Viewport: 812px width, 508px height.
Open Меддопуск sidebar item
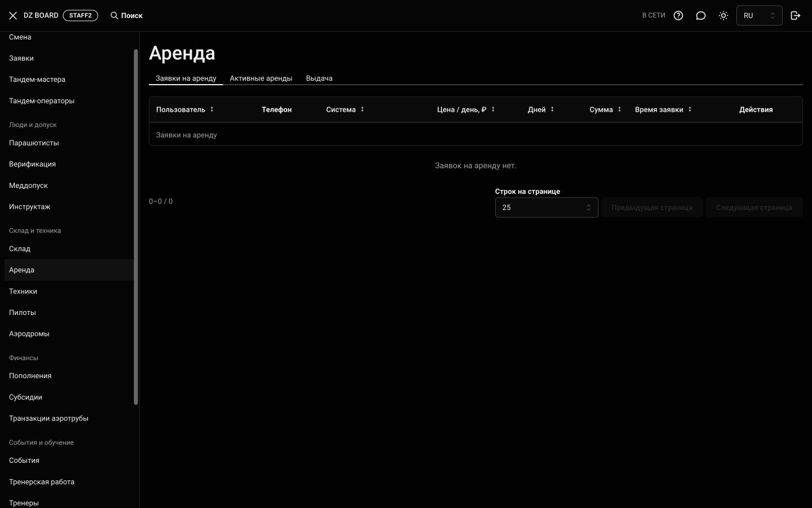pyautogui.click(x=69, y=186)
